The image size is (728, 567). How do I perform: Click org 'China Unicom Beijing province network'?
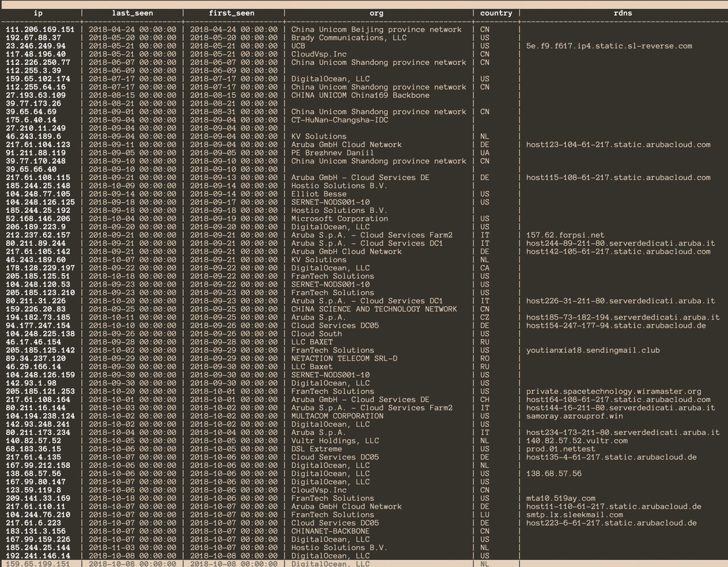376,29
